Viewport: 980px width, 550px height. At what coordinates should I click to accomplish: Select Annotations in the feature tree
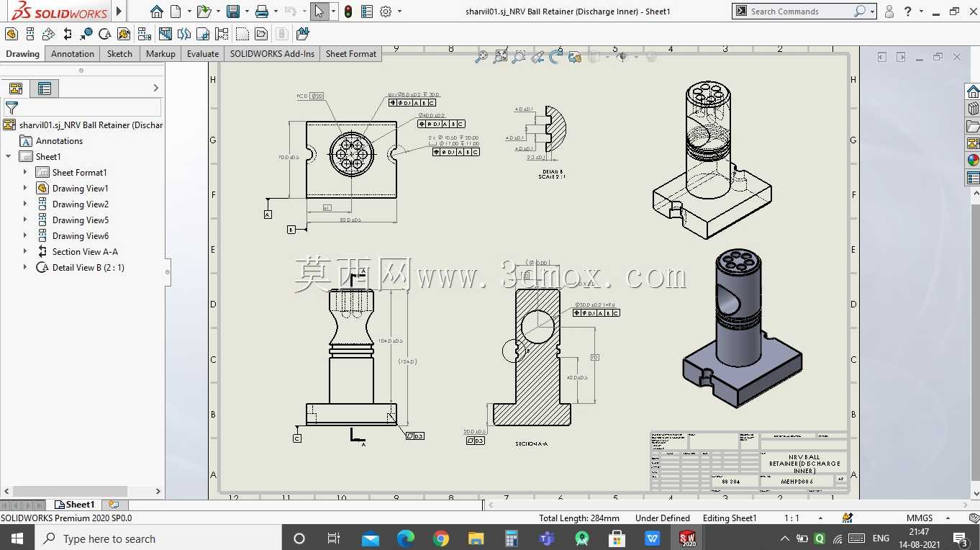(x=59, y=141)
